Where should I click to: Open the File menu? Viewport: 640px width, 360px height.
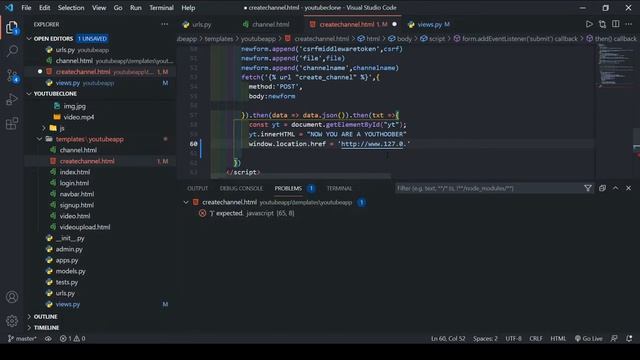click(x=26, y=8)
